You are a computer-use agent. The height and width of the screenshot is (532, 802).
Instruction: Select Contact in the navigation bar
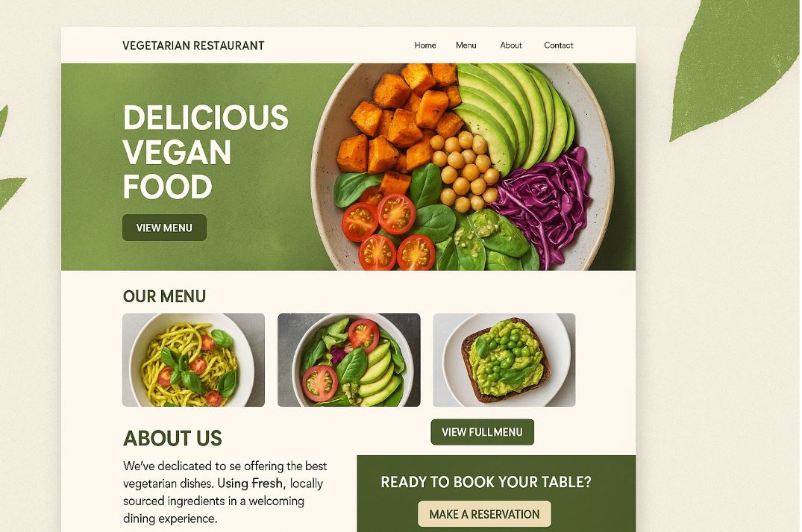point(559,45)
